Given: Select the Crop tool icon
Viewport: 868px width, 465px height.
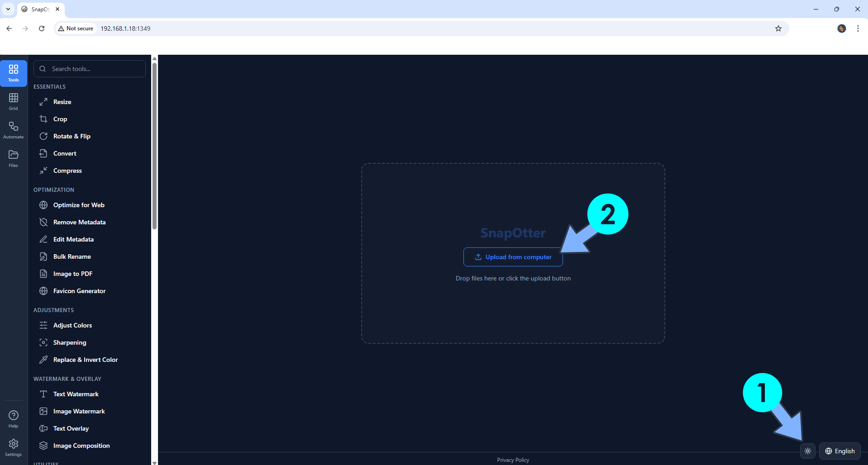Looking at the screenshot, I should (x=43, y=119).
